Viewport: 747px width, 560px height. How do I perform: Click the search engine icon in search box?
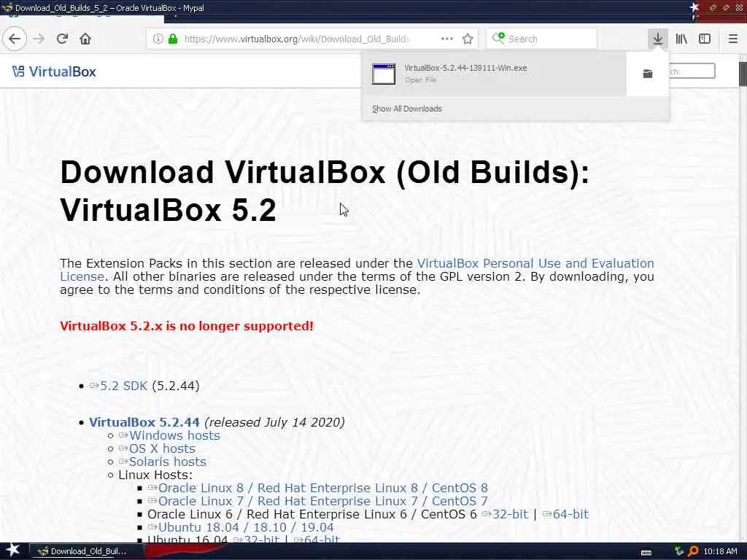tap(498, 38)
